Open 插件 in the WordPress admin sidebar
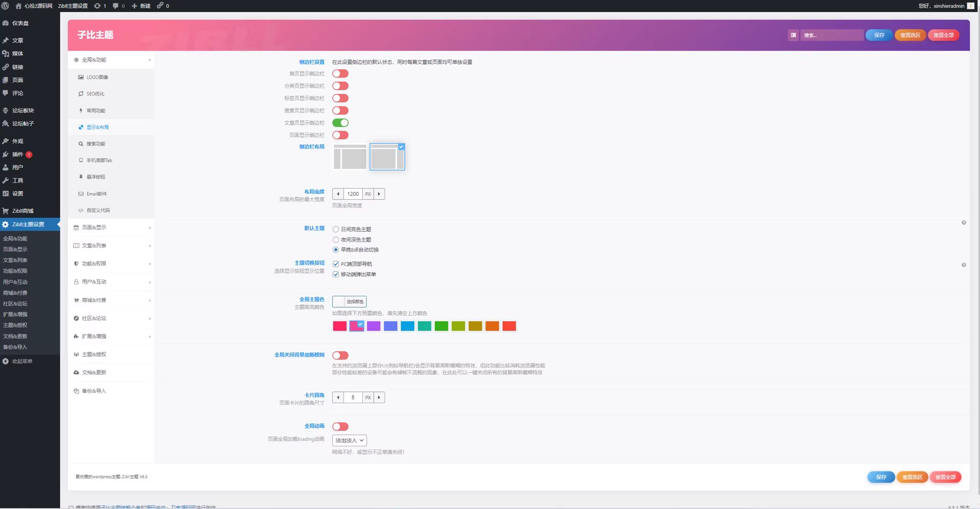The height and width of the screenshot is (509, 980). tap(18, 154)
